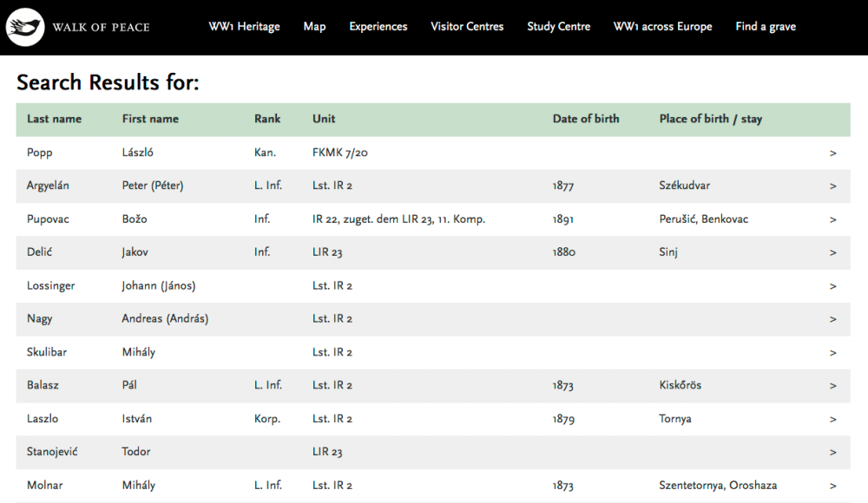The image size is (868, 503).
Task: Open details arrow for Pupovac Božo
Action: 832,219
